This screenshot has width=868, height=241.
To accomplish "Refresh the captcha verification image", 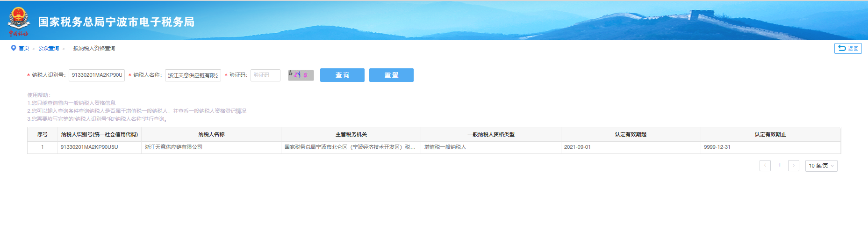I will pos(301,75).
